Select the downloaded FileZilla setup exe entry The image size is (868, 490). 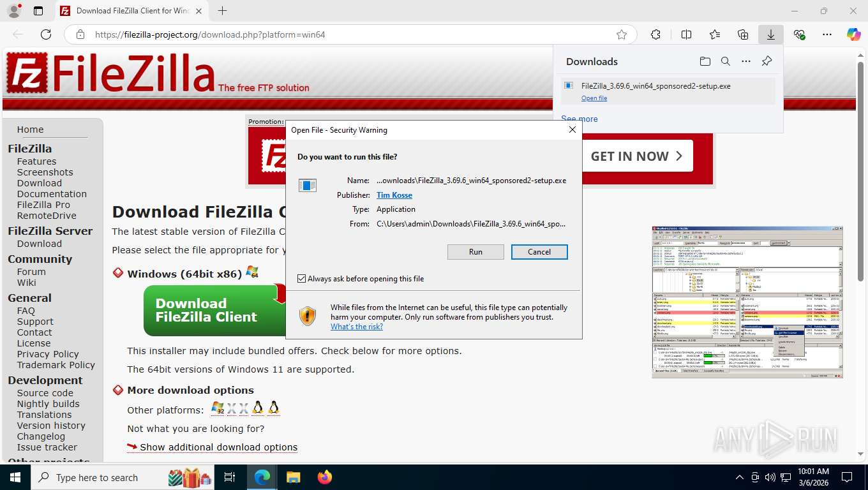pyautogui.click(x=668, y=91)
